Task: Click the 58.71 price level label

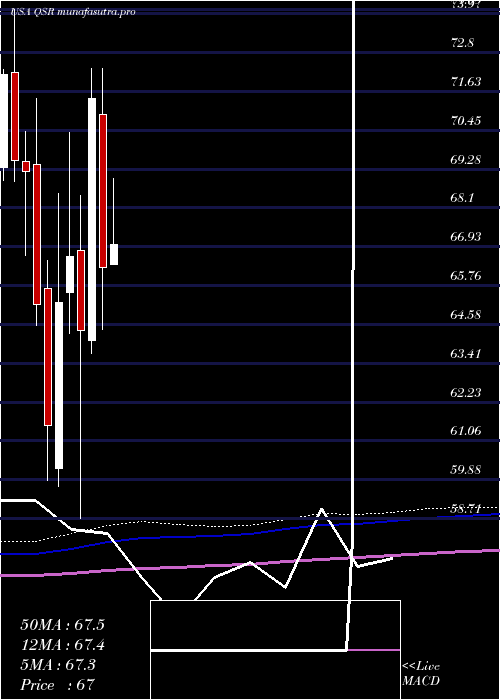Action: [466, 508]
